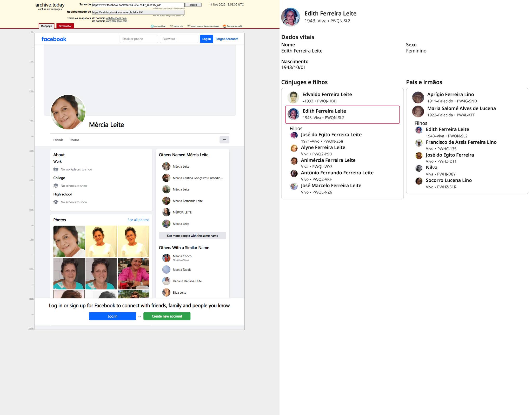Switch to the Screenshot tab
The image size is (532, 415).
(x=65, y=26)
